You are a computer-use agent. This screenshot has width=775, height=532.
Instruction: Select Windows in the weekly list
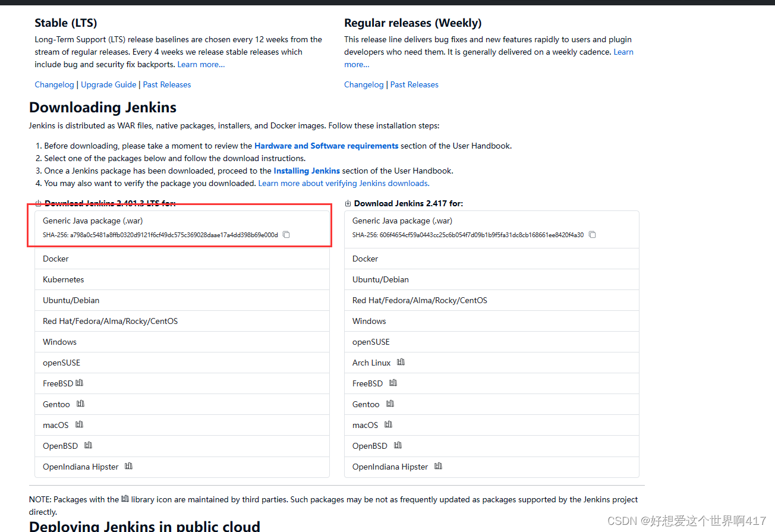tap(492, 321)
